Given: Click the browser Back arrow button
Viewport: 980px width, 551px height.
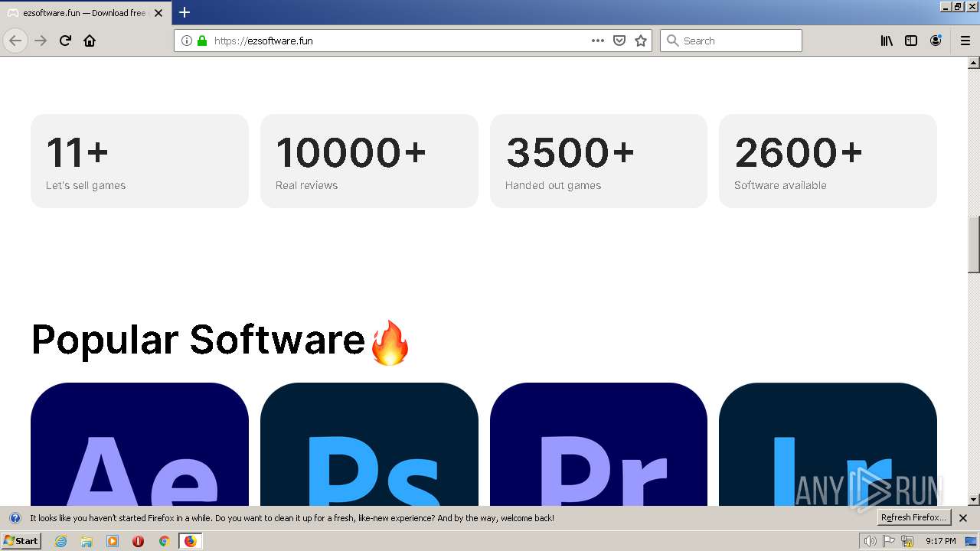Looking at the screenshot, I should [x=15, y=41].
